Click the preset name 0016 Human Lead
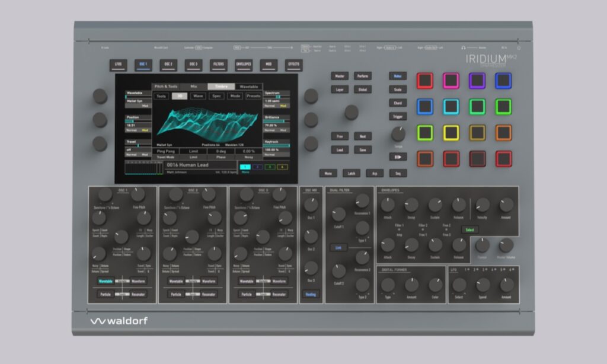The image size is (607, 364). click(187, 165)
